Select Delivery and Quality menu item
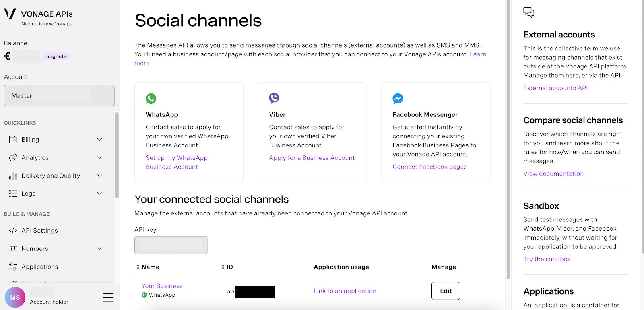This screenshot has width=644, height=310. click(x=51, y=176)
